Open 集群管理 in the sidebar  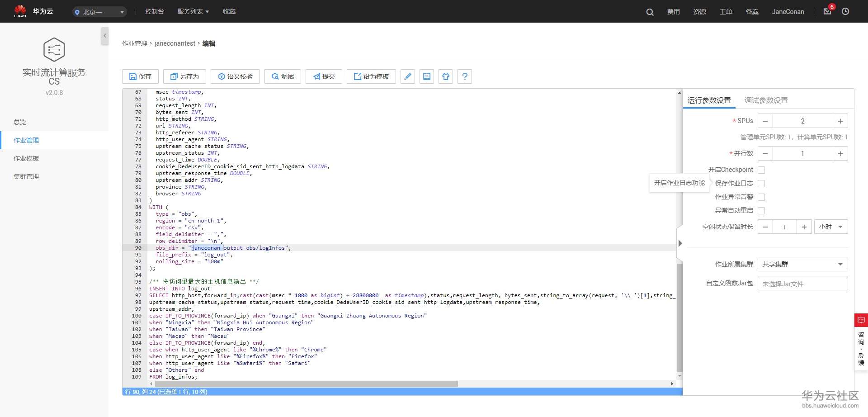tap(26, 176)
